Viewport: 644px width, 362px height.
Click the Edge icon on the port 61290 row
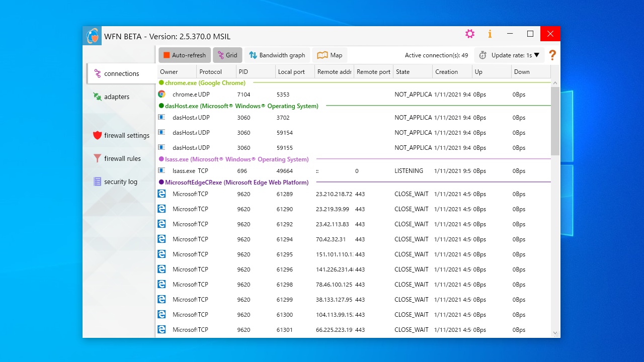162,209
